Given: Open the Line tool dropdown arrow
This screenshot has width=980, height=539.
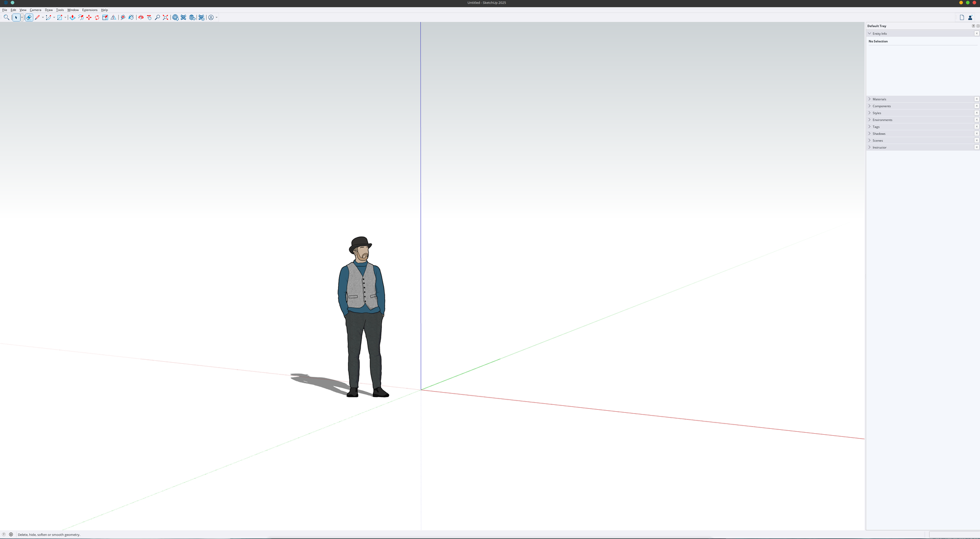Looking at the screenshot, I should [x=43, y=17].
